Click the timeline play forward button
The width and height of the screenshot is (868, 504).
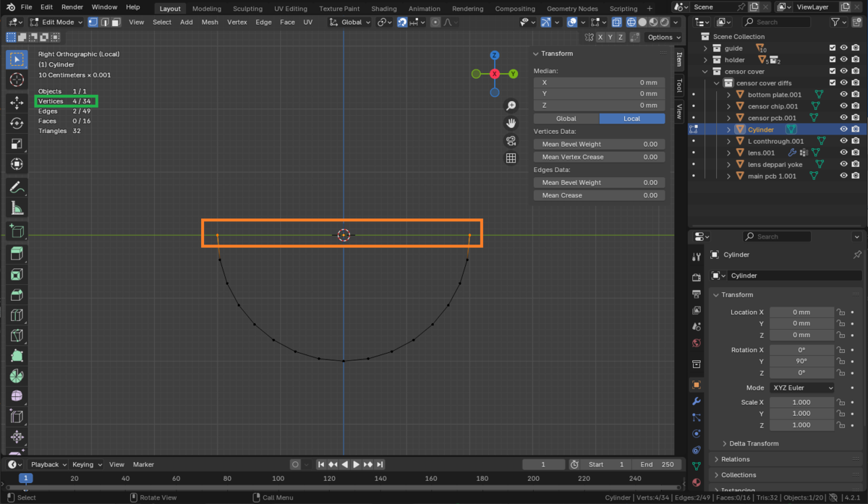tap(356, 464)
